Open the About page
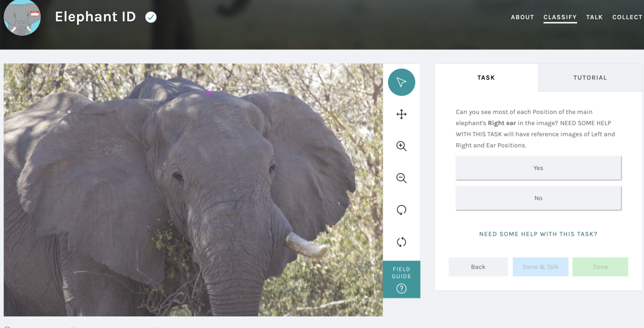 click(x=522, y=17)
